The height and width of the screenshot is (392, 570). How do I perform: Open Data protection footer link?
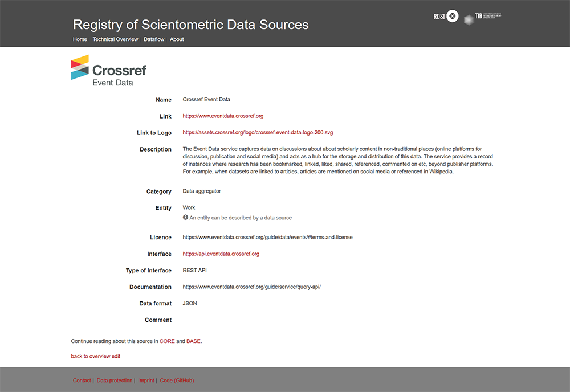[115, 381]
